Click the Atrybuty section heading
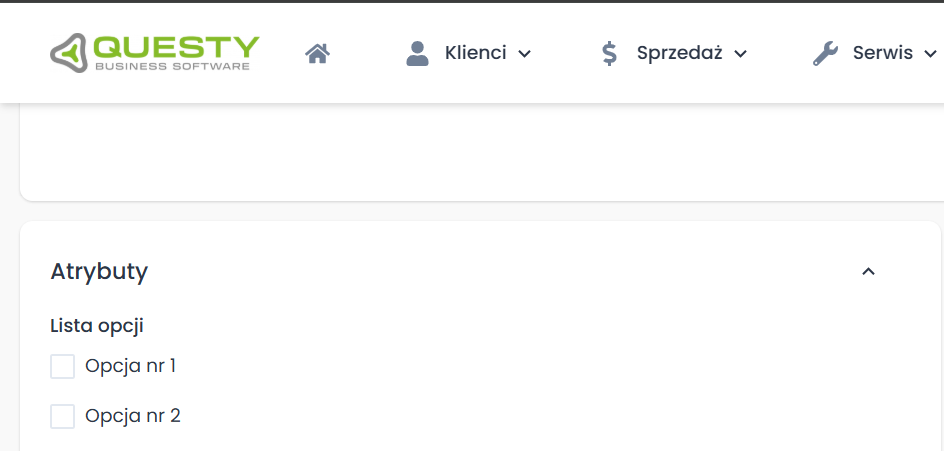Viewport: 944px width, 451px height. (x=99, y=271)
